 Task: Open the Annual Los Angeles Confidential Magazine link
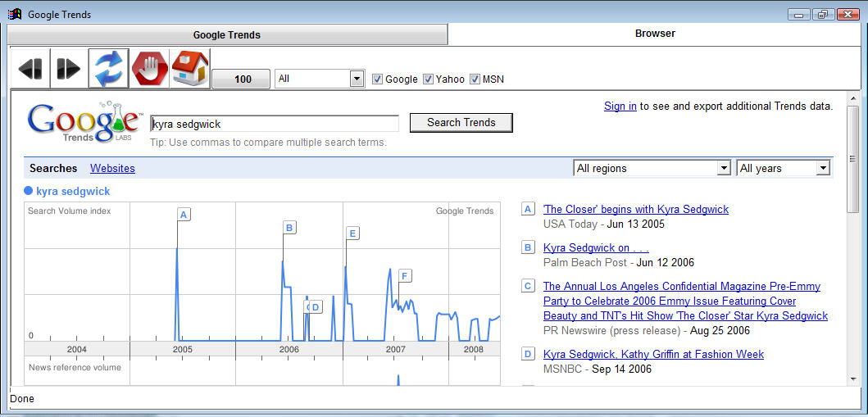coord(686,301)
